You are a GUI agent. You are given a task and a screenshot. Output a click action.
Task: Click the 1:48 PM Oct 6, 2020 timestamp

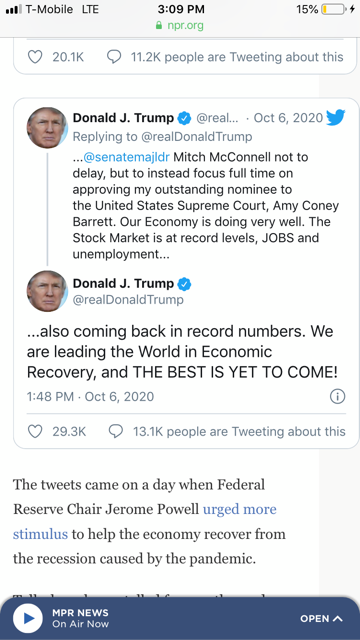[x=90, y=396]
